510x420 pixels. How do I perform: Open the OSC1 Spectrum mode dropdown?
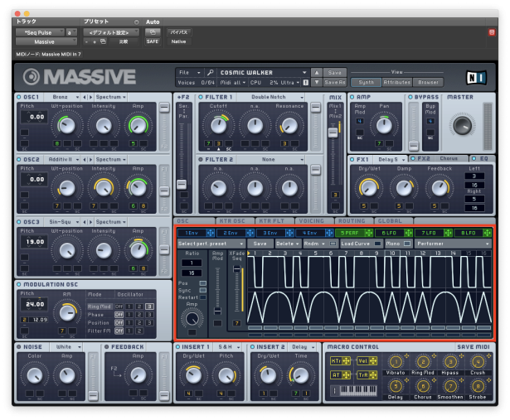[x=110, y=97]
